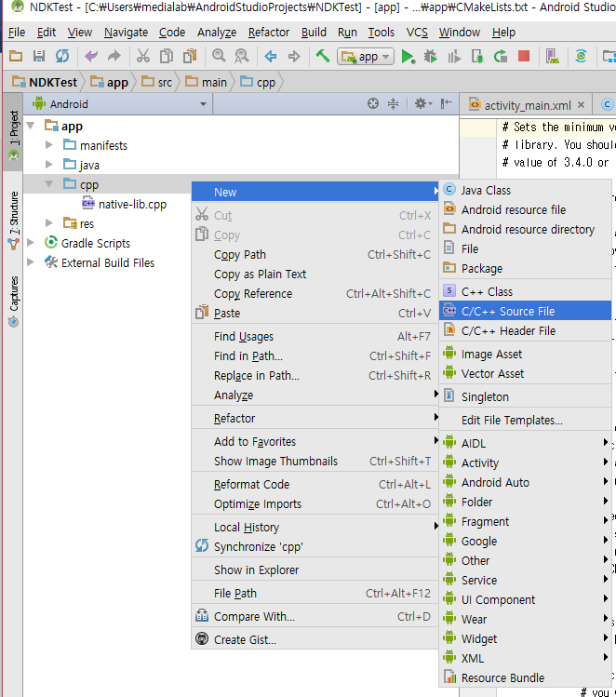Click Show in Explorer context item
616x697 pixels.
coord(315,570)
